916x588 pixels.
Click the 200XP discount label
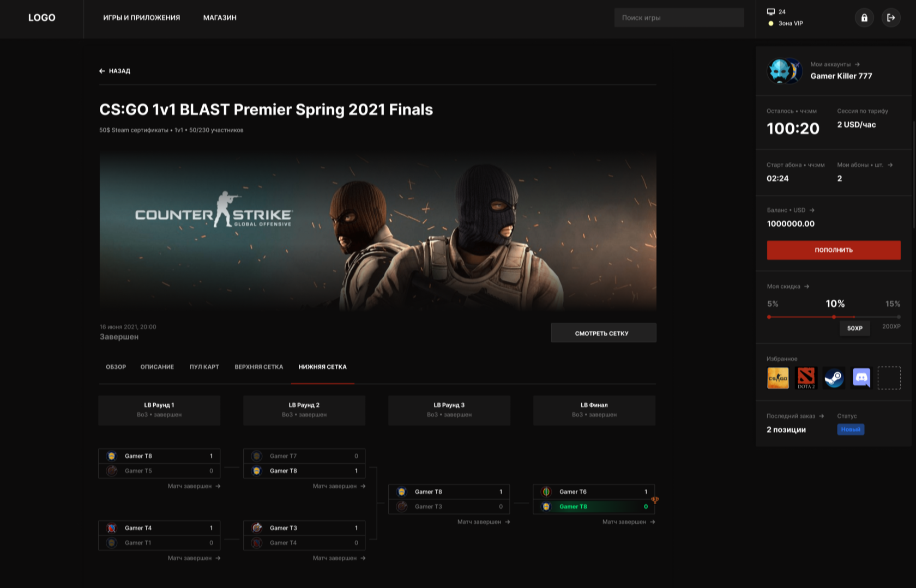[x=891, y=326]
